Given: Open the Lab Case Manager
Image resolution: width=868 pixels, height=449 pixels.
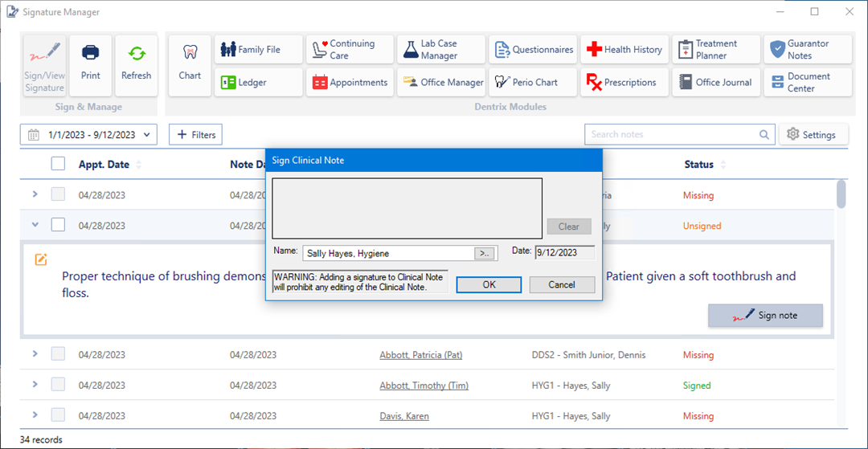Looking at the screenshot, I should [440, 50].
